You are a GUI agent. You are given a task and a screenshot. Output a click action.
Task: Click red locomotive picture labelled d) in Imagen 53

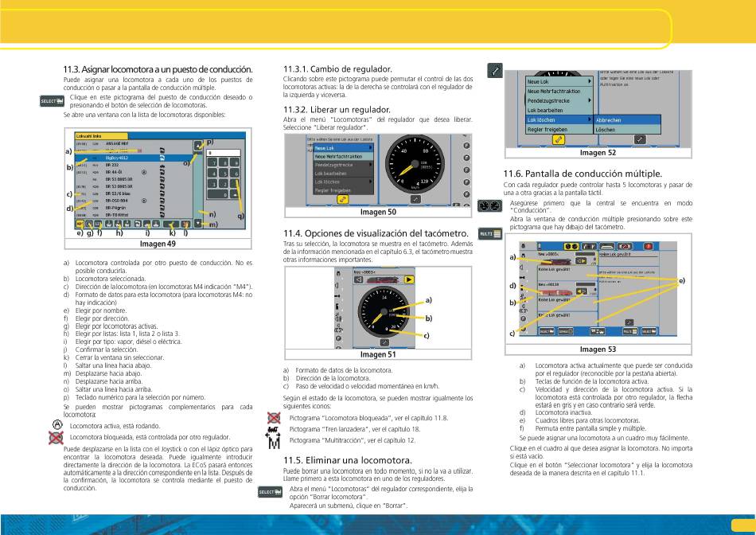coord(556,293)
